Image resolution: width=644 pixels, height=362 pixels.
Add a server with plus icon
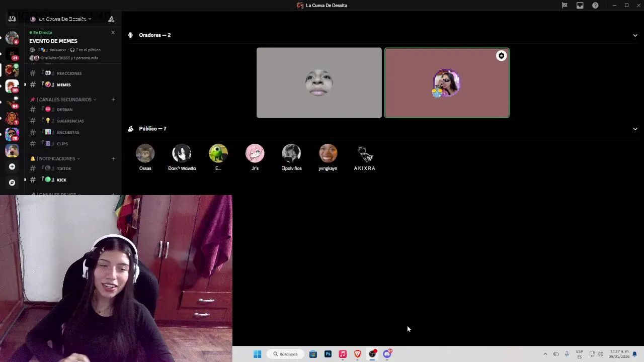[x=12, y=166]
